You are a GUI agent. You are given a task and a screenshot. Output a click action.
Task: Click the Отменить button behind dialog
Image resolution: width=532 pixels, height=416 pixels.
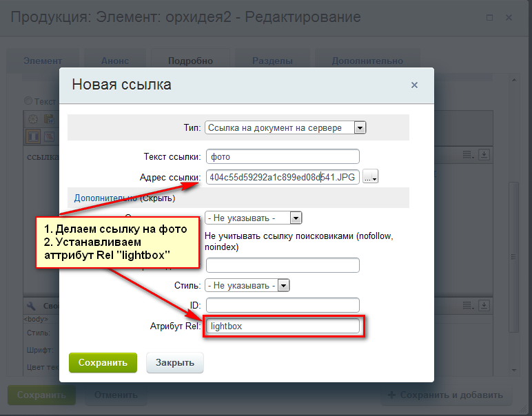(x=116, y=395)
